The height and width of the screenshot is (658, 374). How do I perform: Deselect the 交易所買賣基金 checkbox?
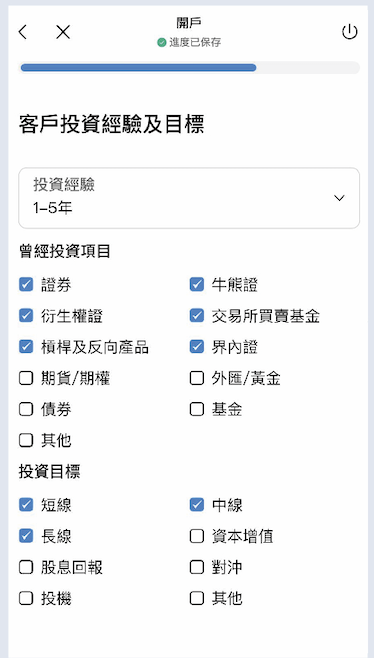pos(196,316)
